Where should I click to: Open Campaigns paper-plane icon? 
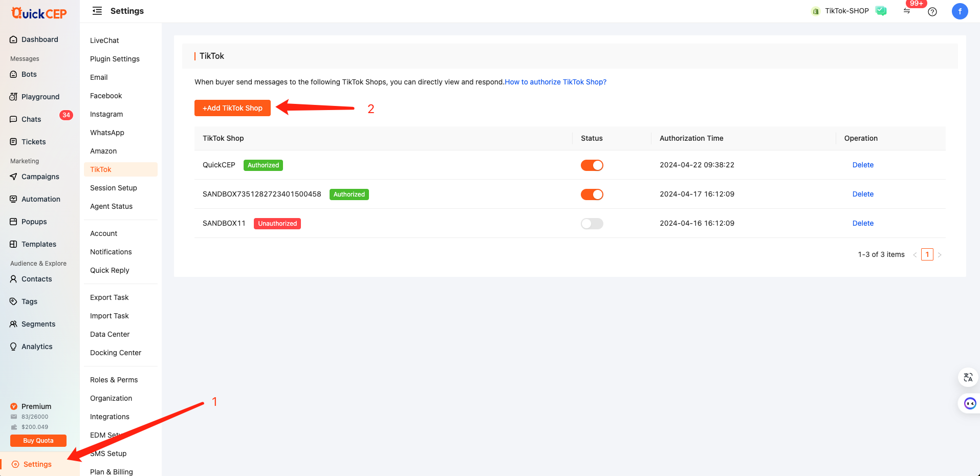tap(13, 177)
